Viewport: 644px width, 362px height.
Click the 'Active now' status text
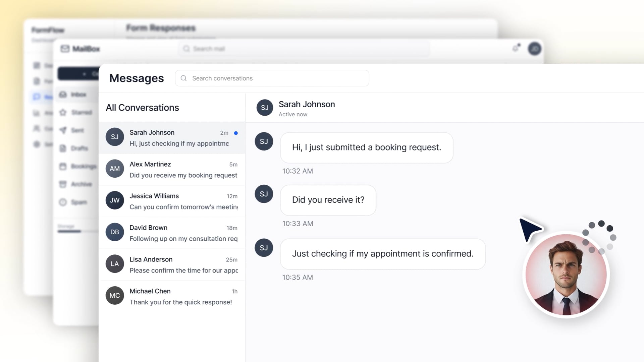(x=293, y=114)
